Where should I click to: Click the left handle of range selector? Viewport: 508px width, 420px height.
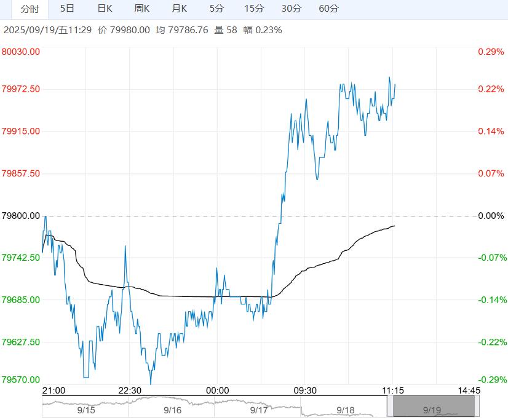[x=389, y=406]
